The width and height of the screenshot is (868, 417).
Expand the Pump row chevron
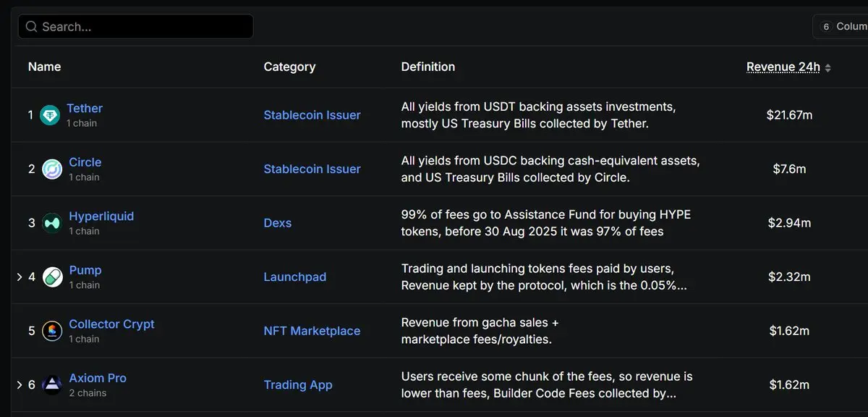[x=20, y=277]
